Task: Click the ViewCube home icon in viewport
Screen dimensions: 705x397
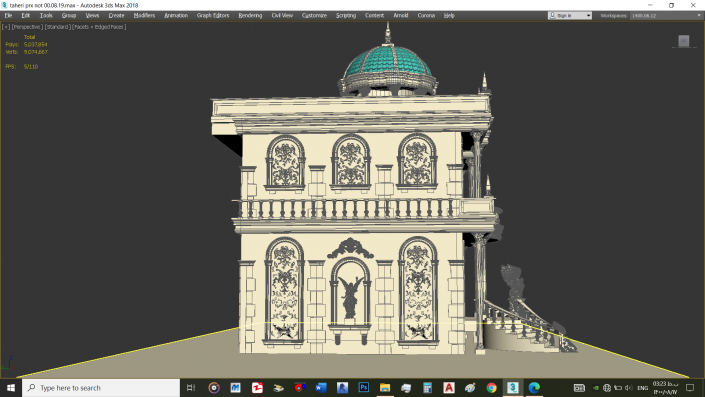Action: 683,41
